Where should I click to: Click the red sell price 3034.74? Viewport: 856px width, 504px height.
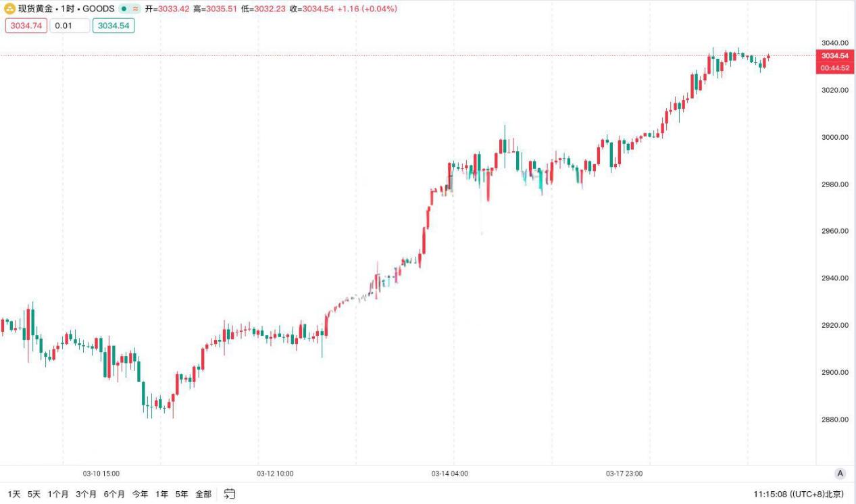(x=26, y=26)
